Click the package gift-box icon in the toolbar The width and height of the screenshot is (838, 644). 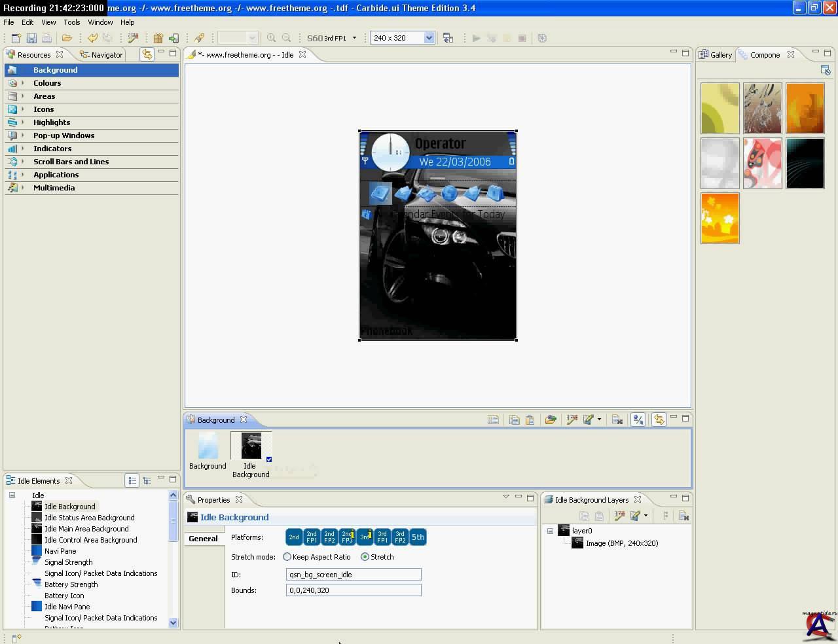coord(158,38)
